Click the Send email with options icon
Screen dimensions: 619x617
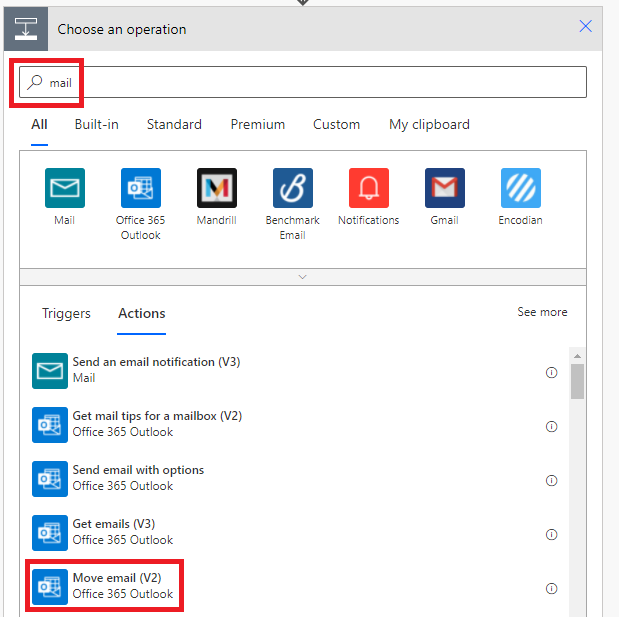[50, 479]
